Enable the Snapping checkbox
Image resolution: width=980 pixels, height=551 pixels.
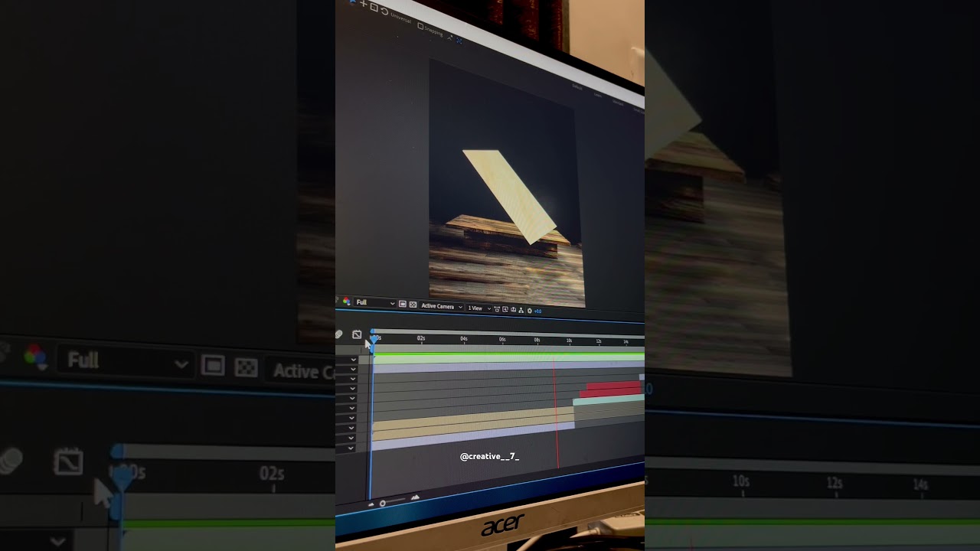coord(420,26)
